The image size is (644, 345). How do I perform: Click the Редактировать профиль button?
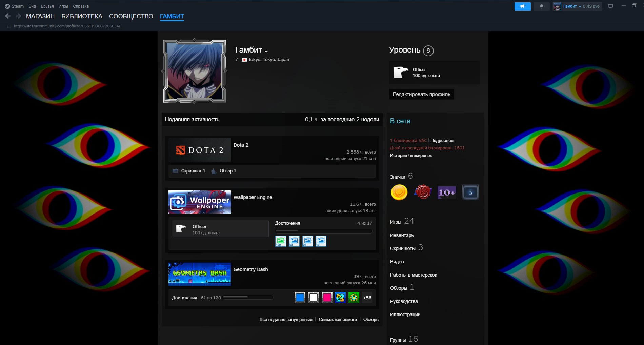pyautogui.click(x=421, y=94)
